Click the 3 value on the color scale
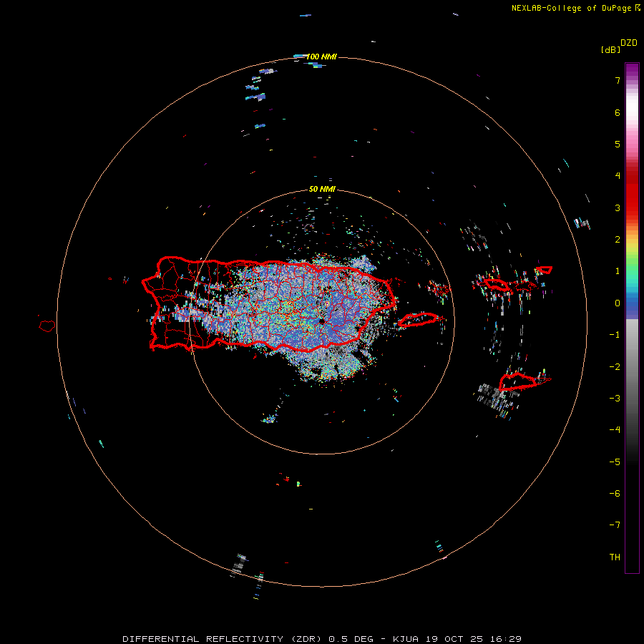 pos(618,208)
